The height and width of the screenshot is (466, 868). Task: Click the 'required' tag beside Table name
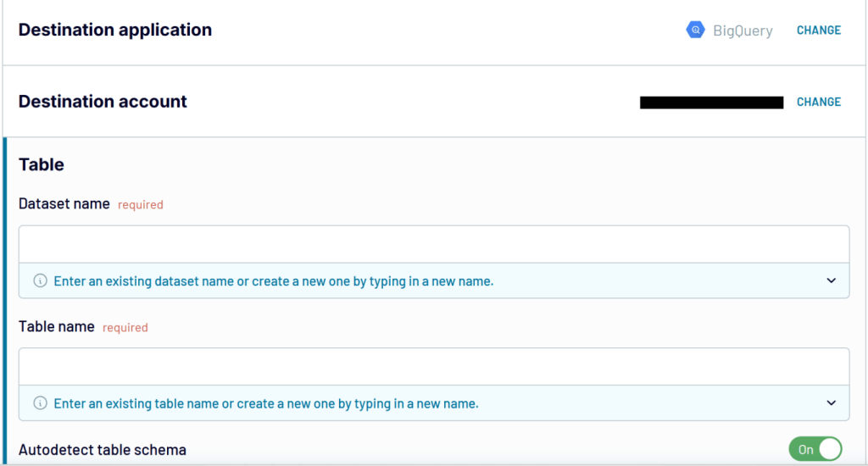click(x=125, y=328)
